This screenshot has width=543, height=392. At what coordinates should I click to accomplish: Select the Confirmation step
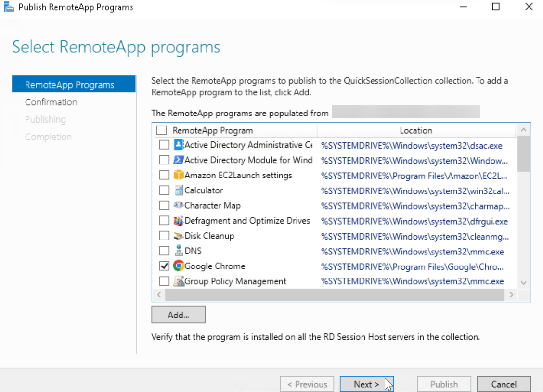51,102
